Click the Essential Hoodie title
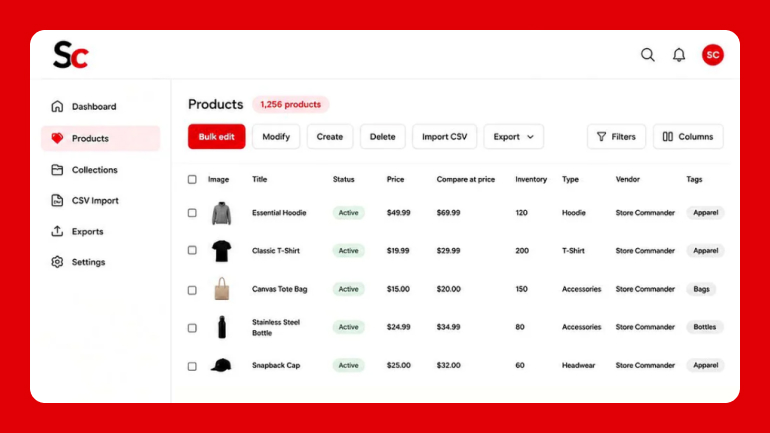This screenshot has height=433, width=770. (x=279, y=213)
